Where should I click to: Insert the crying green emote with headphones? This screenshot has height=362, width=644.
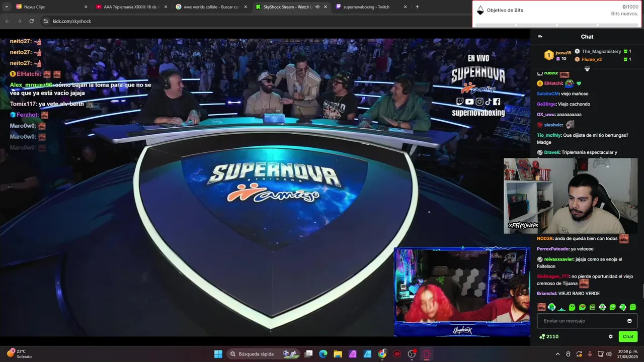(552, 307)
